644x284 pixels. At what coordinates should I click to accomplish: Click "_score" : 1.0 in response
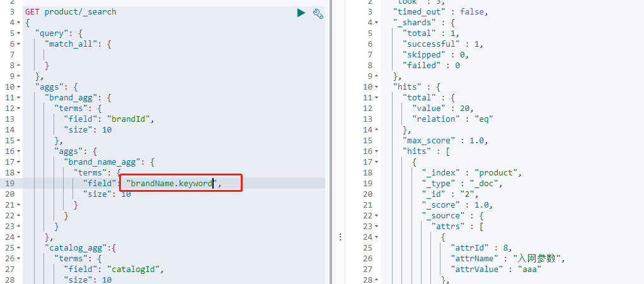point(457,204)
